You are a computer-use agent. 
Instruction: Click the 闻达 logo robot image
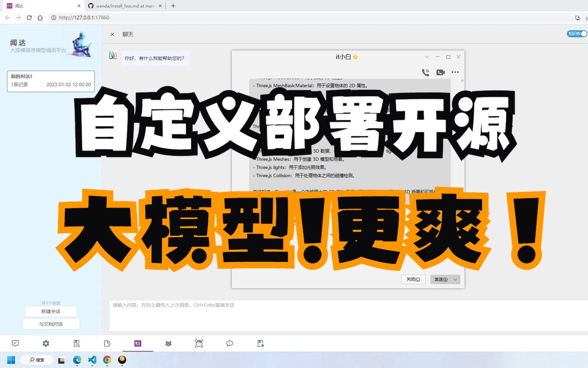coord(81,44)
